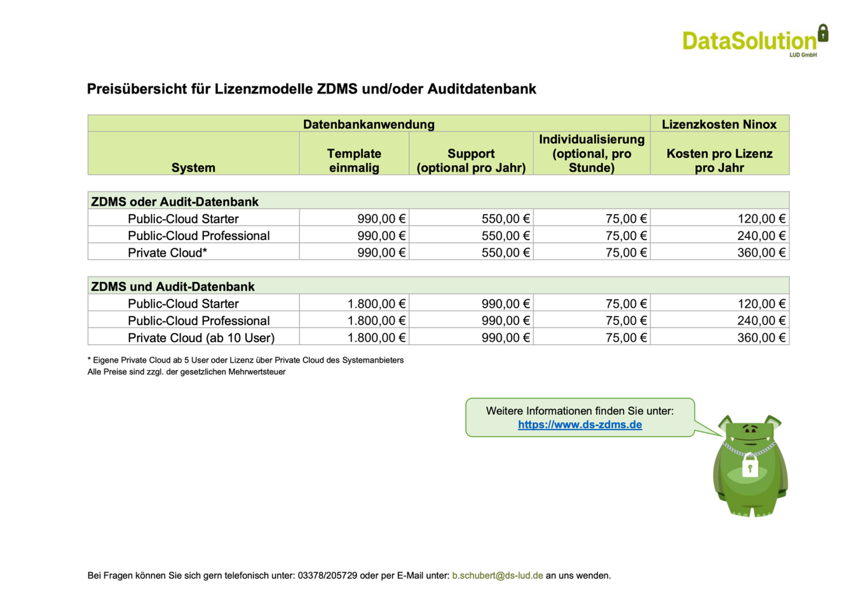Click the page title "Preisübersicht für Lizenzmodelle ZDMS und/oder Auditdatenbank"
868x613 pixels.
tap(311, 89)
